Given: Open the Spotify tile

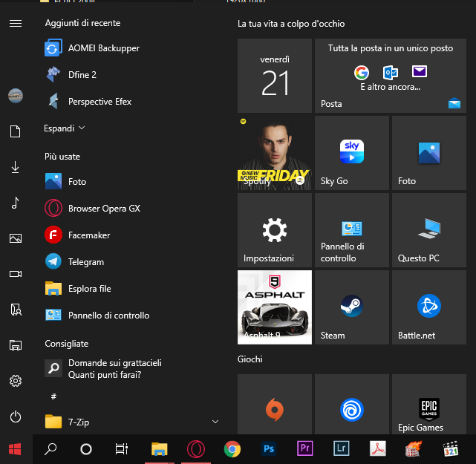Looking at the screenshot, I should 275,153.
